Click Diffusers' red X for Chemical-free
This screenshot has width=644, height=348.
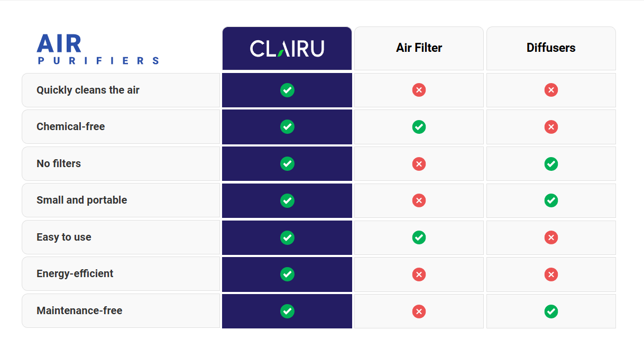click(x=551, y=127)
